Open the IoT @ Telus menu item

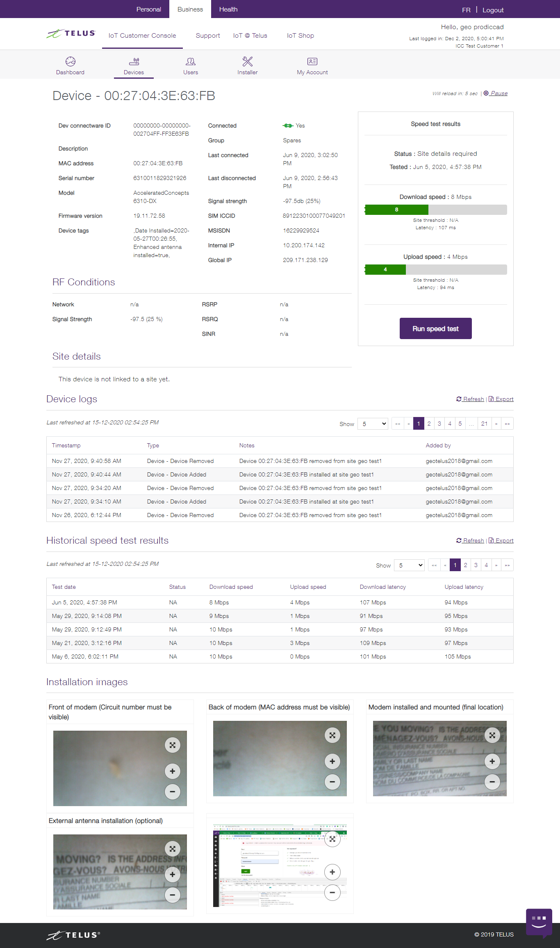(x=250, y=36)
